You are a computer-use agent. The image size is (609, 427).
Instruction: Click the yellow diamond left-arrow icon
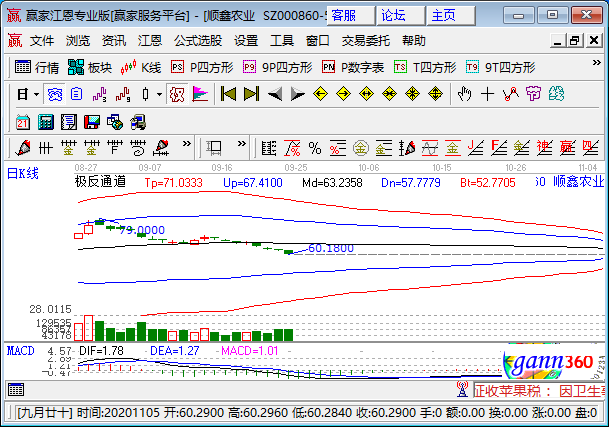point(320,94)
